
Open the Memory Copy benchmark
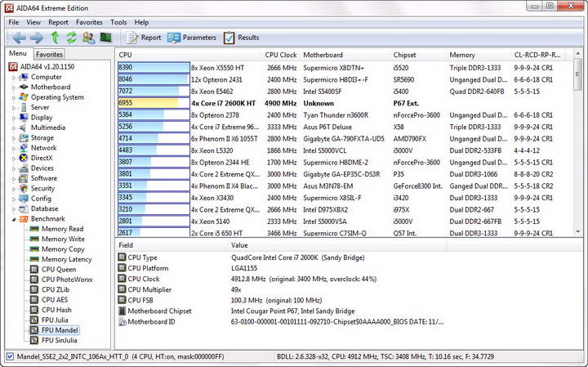63,249
